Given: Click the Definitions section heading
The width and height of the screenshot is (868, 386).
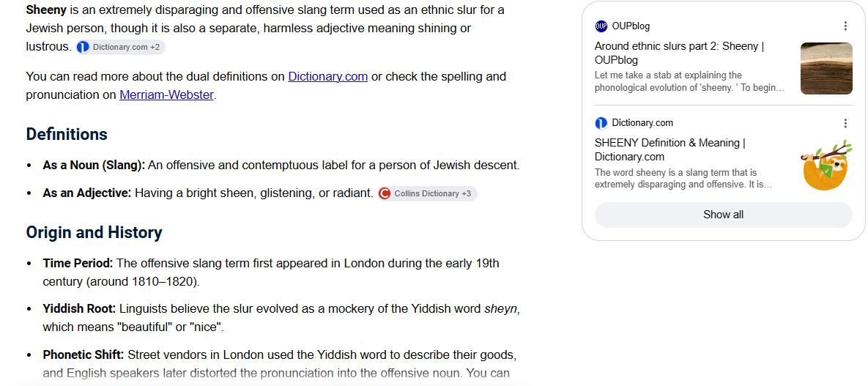Looking at the screenshot, I should 67,134.
